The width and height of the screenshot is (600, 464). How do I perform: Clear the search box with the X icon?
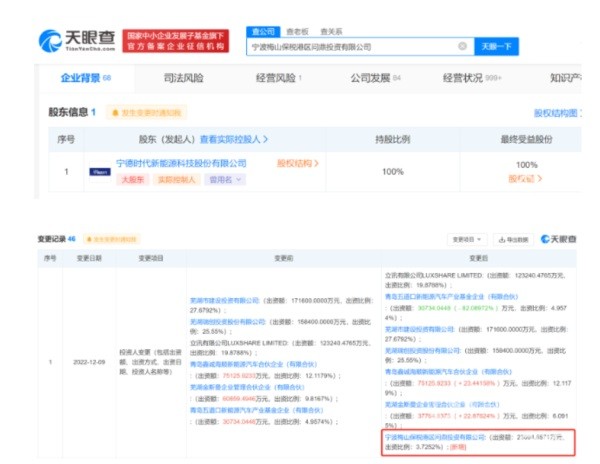(x=462, y=46)
